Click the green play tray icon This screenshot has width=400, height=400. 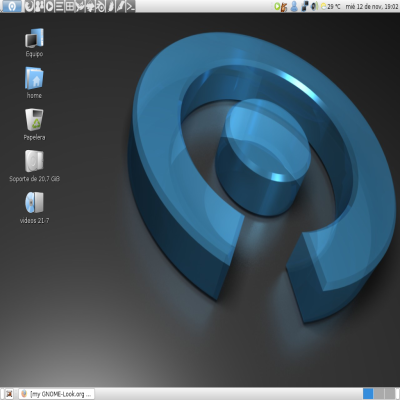tap(277, 6)
